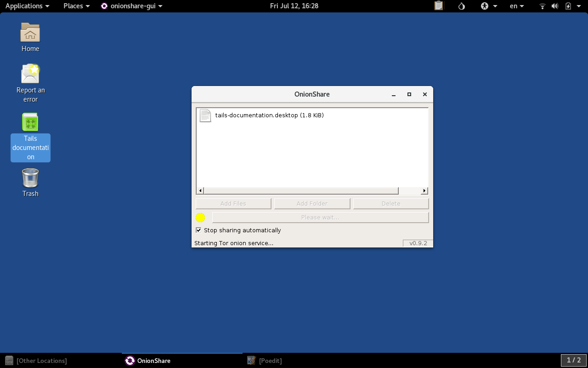Click the battery status icon
The width and height of the screenshot is (588, 368).
coord(568,6)
